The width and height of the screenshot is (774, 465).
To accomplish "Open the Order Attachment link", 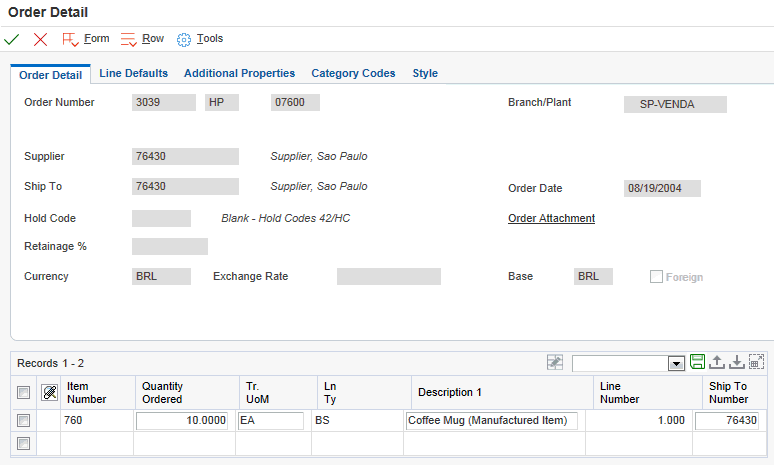I will point(551,218).
